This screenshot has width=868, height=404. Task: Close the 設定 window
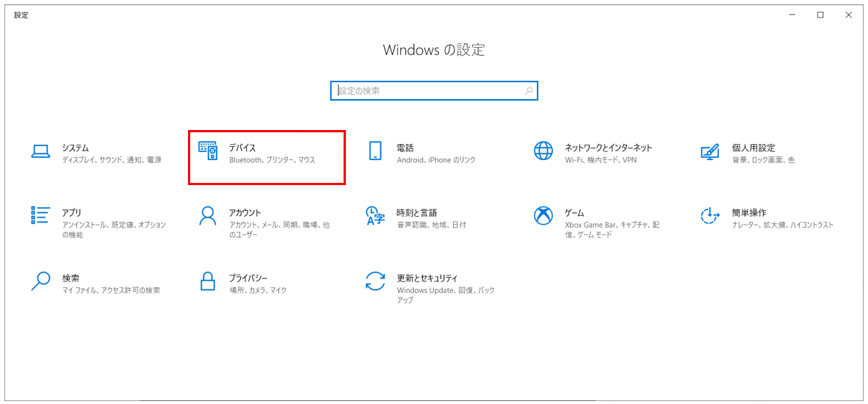tap(849, 15)
